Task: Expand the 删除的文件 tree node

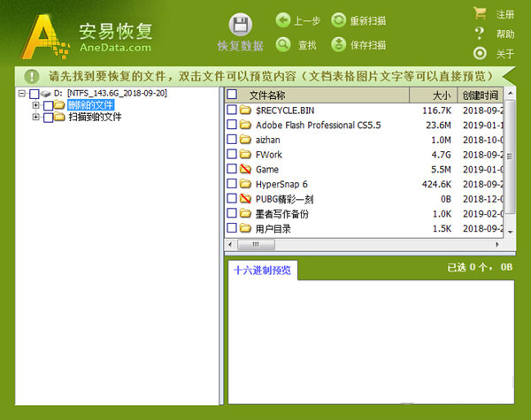Action: point(36,105)
